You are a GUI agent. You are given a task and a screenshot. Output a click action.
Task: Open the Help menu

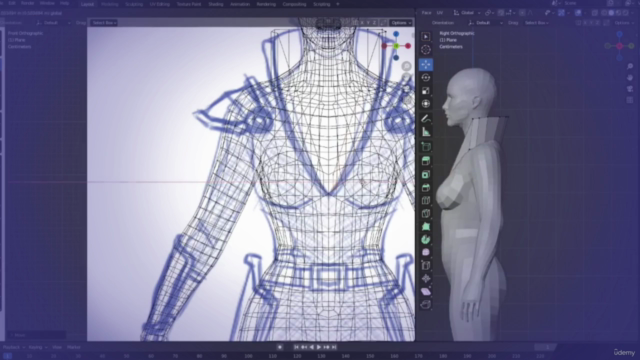click(x=64, y=3)
